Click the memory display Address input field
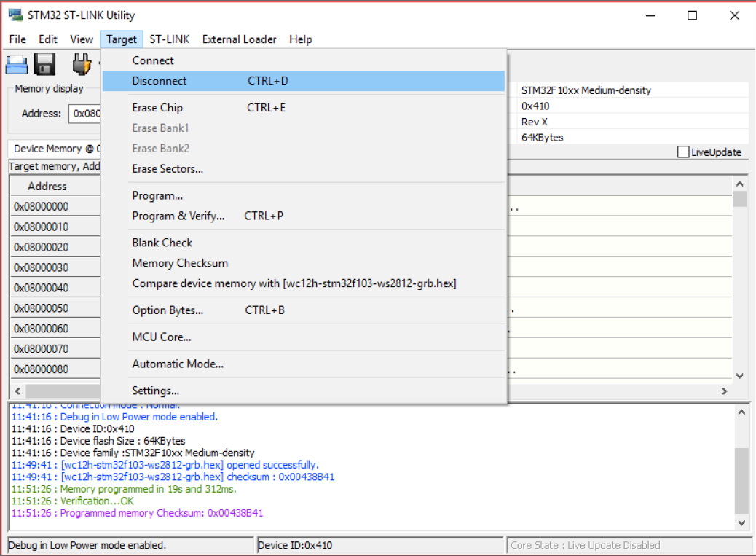The width and height of the screenshot is (756, 556). (x=85, y=114)
